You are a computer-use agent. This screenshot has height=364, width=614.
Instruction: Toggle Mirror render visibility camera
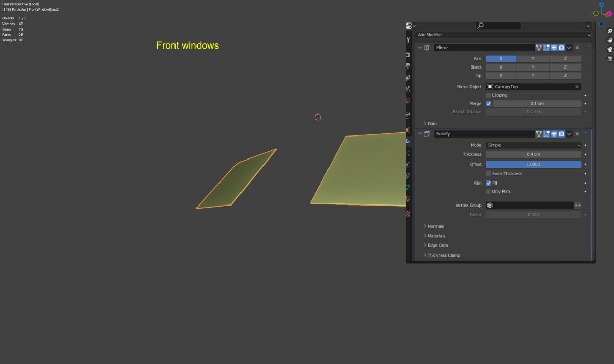tap(562, 48)
